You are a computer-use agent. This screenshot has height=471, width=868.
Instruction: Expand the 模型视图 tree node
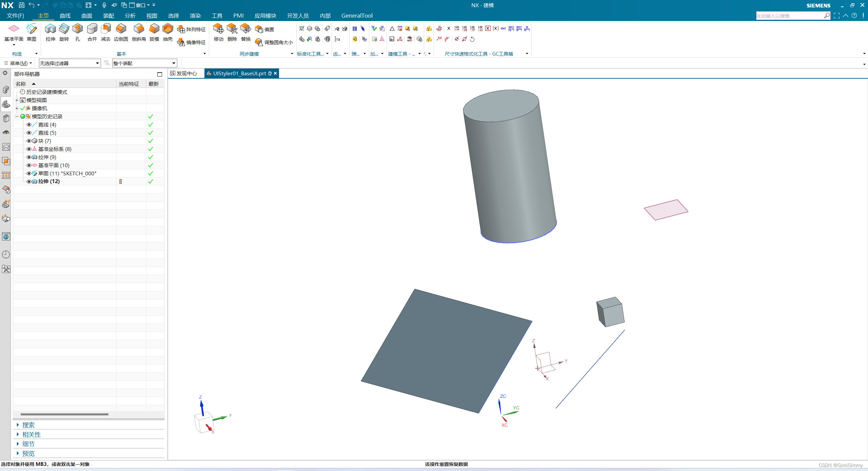pyautogui.click(x=17, y=100)
